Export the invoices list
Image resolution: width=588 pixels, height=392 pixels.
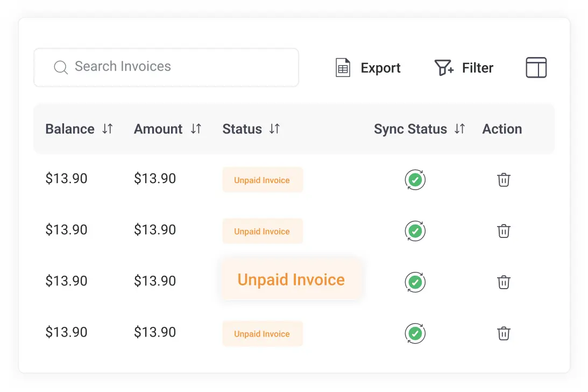pyautogui.click(x=368, y=68)
